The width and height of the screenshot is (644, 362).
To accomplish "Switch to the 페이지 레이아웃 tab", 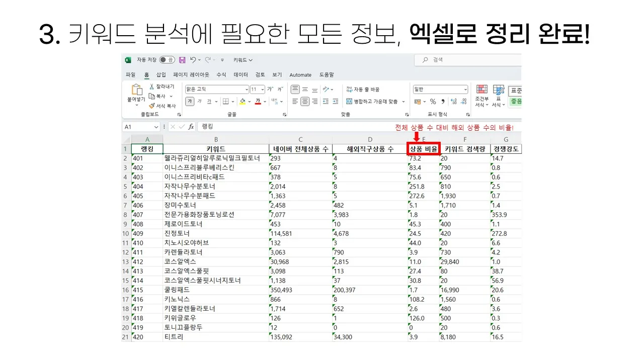I will pos(191,75).
